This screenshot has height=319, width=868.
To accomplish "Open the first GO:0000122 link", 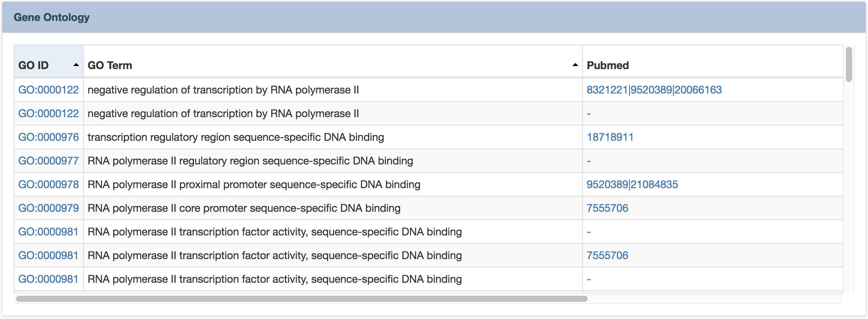I will tap(48, 90).
